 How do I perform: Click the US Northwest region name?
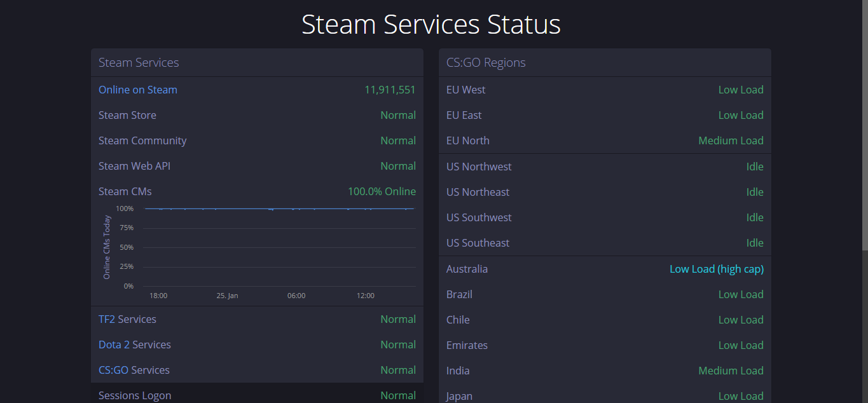tap(479, 167)
